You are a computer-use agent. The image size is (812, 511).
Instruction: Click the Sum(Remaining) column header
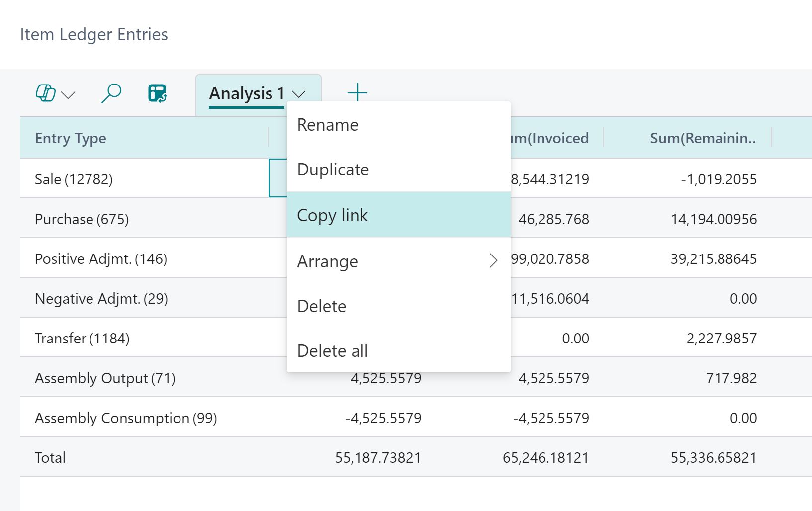coord(702,138)
